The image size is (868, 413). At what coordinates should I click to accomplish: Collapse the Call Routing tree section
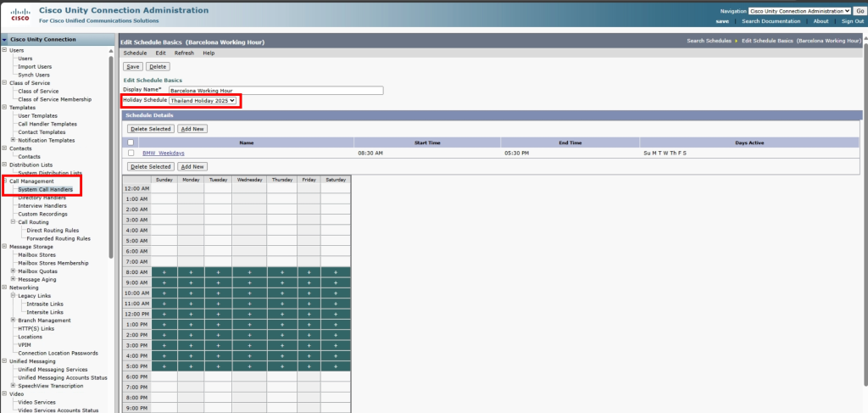coord(13,222)
